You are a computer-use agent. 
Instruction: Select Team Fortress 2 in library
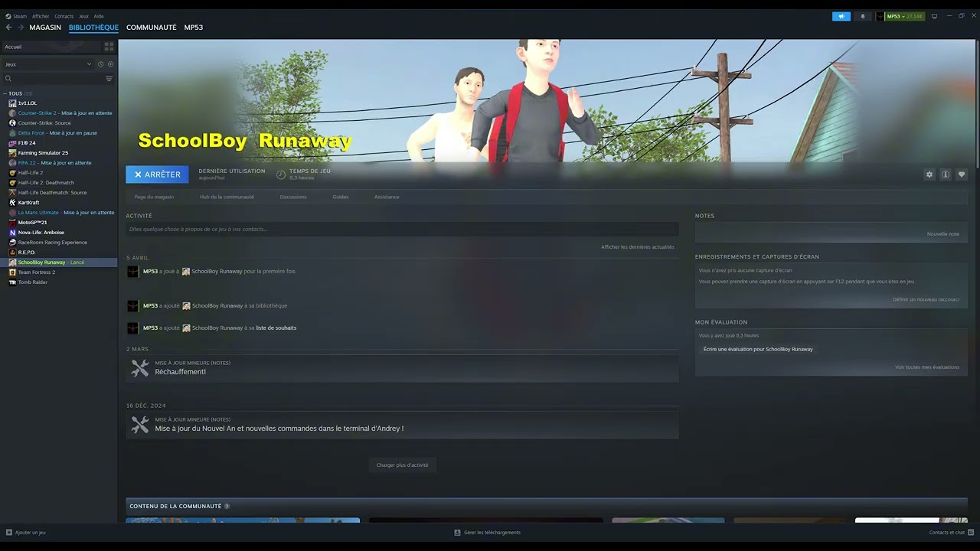[60, 272]
